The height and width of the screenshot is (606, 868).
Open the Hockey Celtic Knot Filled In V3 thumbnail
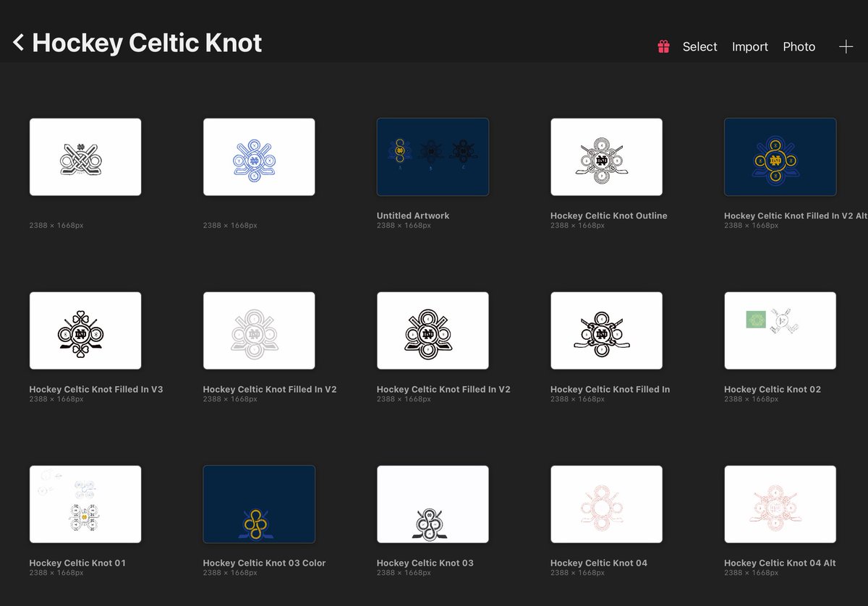pyautogui.click(x=85, y=330)
